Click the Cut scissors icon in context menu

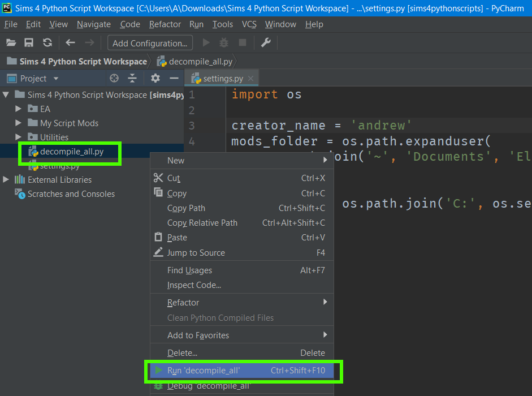pos(158,178)
